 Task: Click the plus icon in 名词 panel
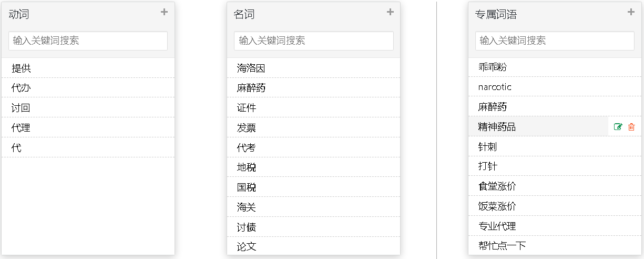pos(390,12)
